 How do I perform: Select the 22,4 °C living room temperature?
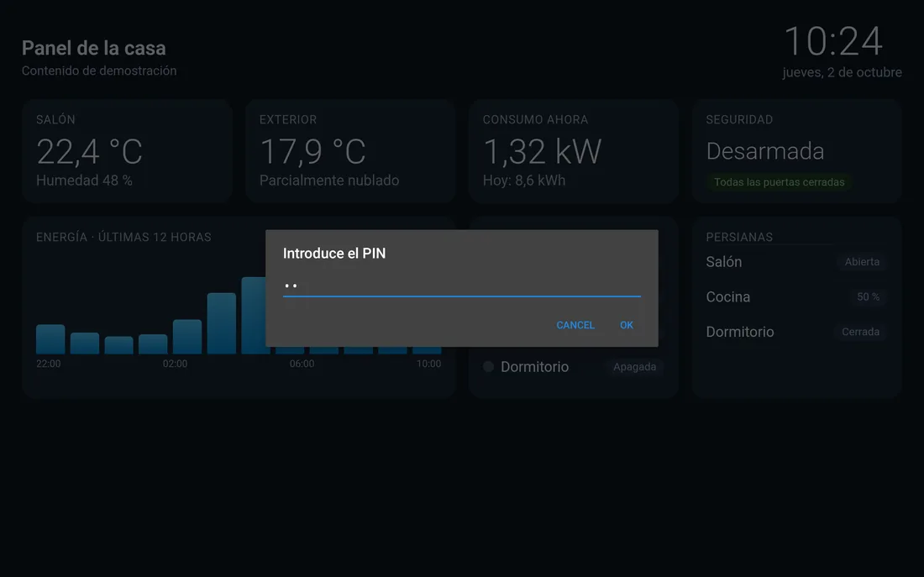coord(90,151)
